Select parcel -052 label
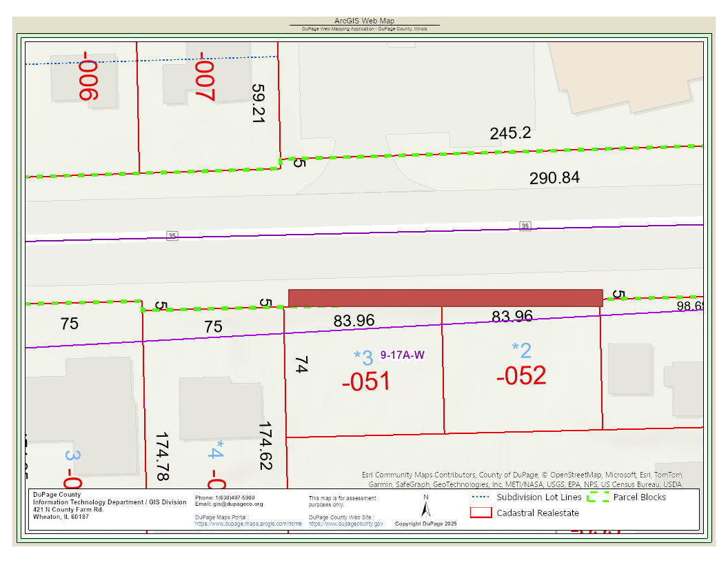 (x=521, y=376)
